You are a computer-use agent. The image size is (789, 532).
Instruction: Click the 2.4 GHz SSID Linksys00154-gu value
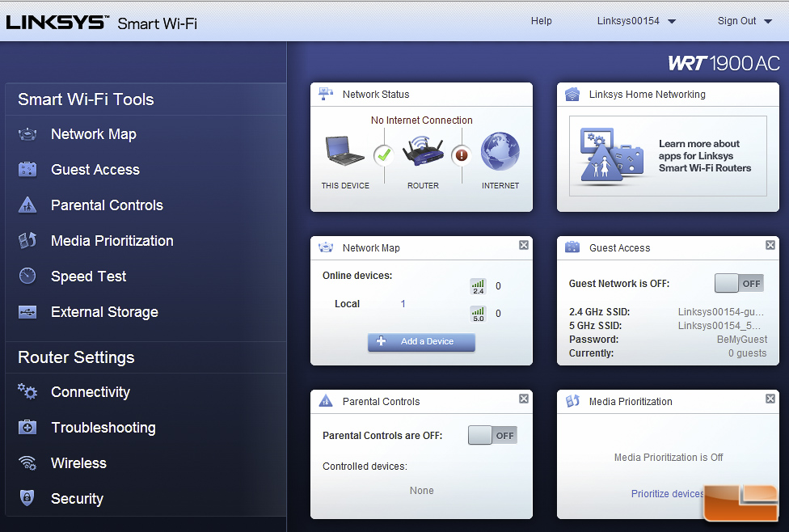(x=720, y=311)
